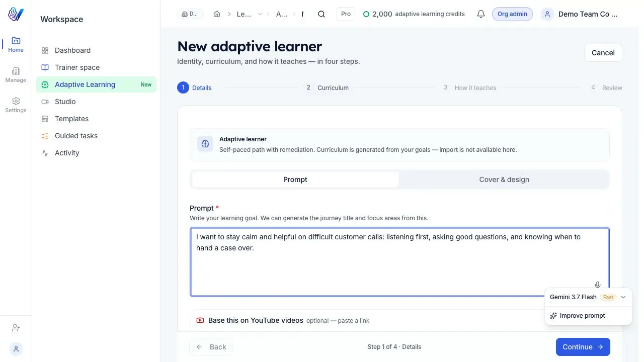View Activity from the sidebar

coord(96,153)
